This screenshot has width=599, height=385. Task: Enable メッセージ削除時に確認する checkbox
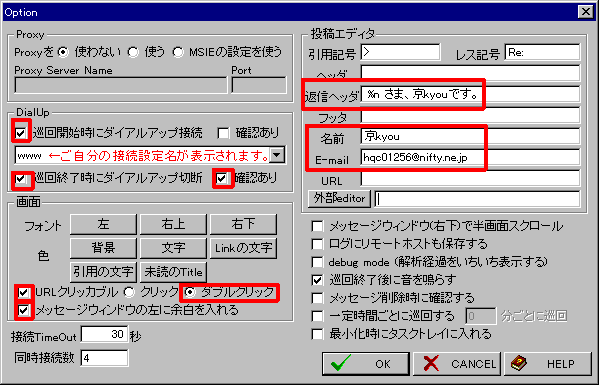pyautogui.click(x=317, y=298)
